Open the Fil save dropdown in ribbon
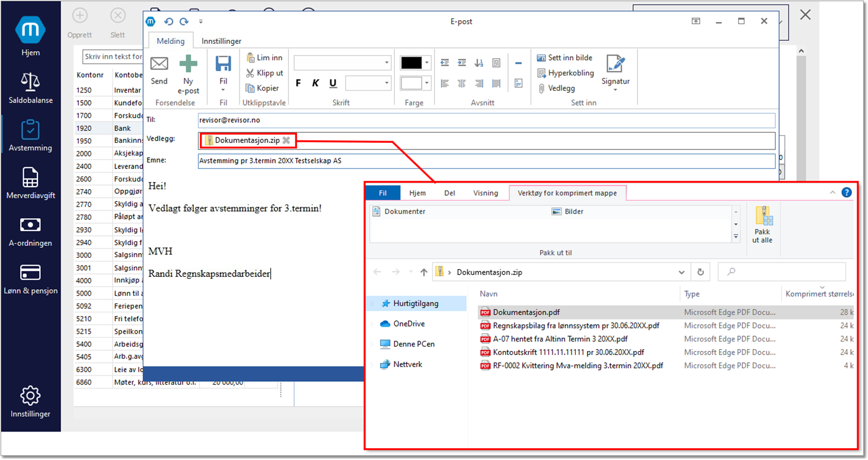 pos(224,74)
